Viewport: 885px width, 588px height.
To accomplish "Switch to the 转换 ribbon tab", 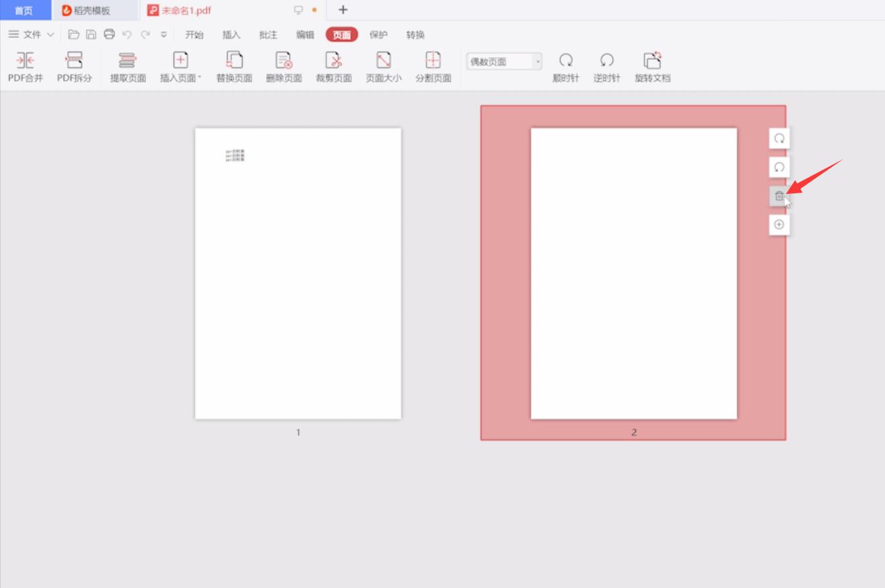I will click(415, 35).
